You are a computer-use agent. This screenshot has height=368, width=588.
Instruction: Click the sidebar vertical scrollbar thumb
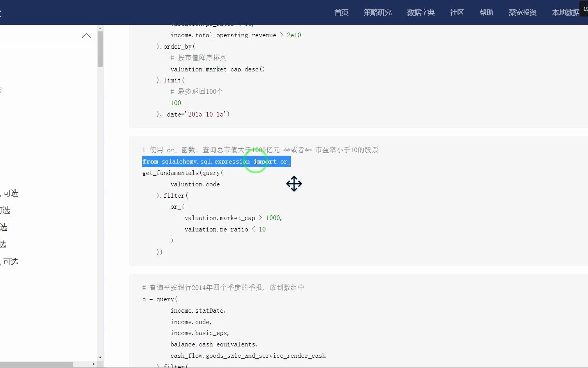point(100,49)
